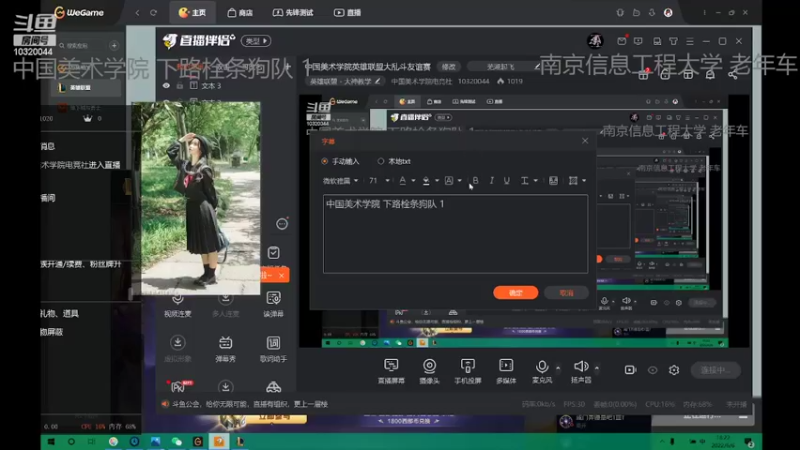
Task: Click the font color A icon
Action: click(403, 181)
